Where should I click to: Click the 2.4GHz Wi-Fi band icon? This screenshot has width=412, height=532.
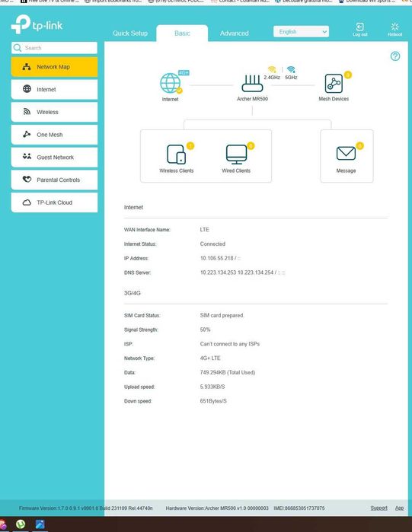click(x=272, y=69)
